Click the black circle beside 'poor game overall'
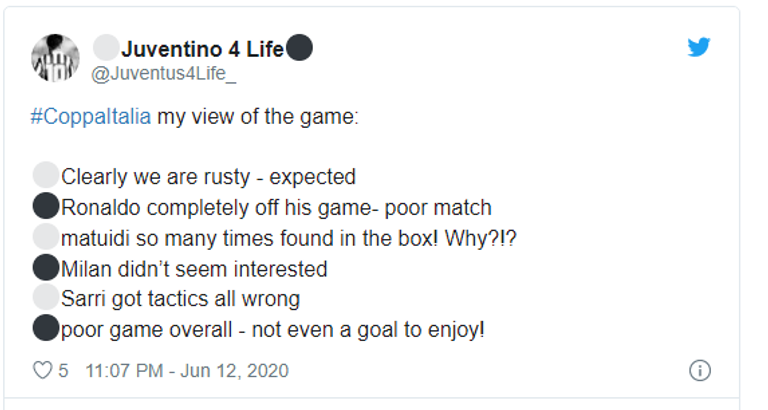 coord(45,328)
